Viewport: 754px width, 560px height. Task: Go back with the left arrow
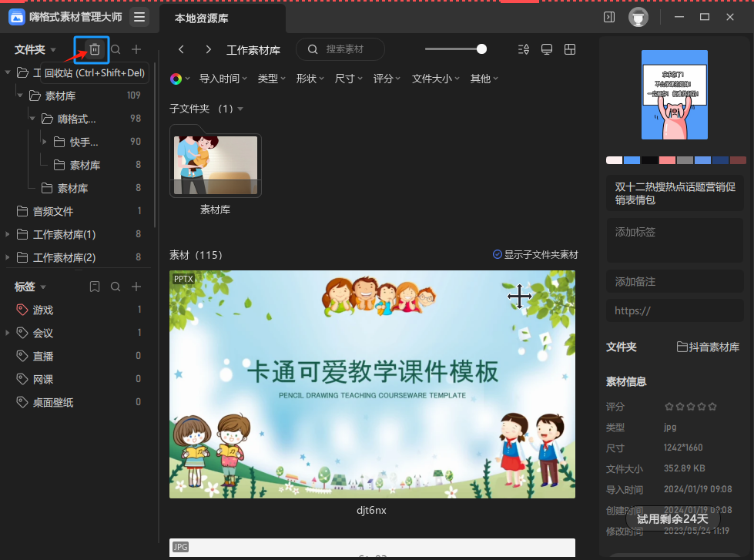point(181,49)
